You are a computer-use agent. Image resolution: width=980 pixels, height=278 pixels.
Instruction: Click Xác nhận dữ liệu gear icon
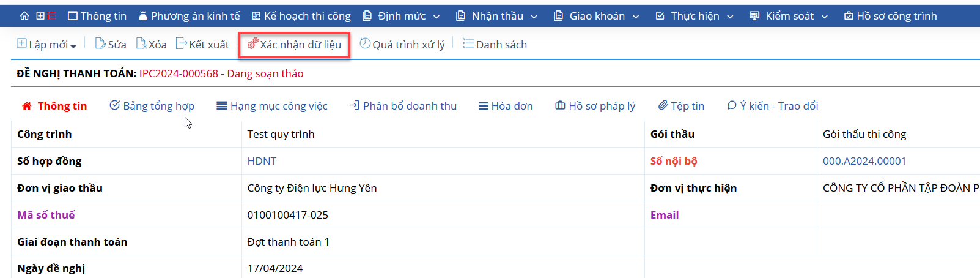pos(252,43)
